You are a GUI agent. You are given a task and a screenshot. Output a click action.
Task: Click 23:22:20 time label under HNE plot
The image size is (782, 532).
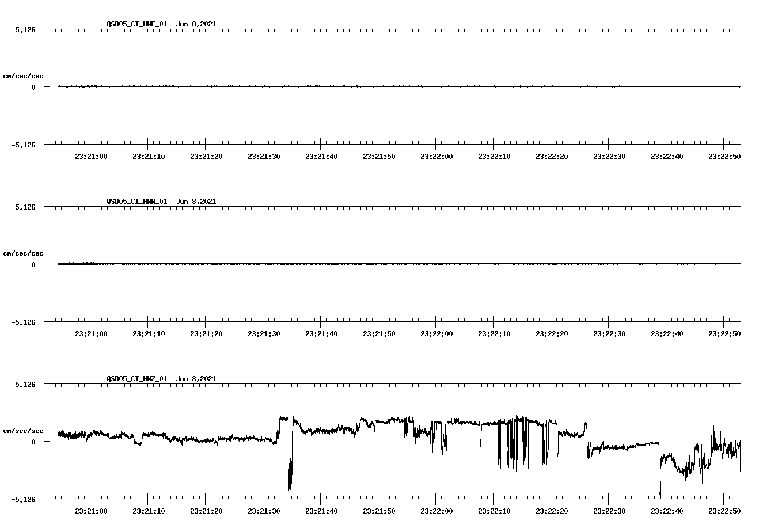tap(552, 156)
